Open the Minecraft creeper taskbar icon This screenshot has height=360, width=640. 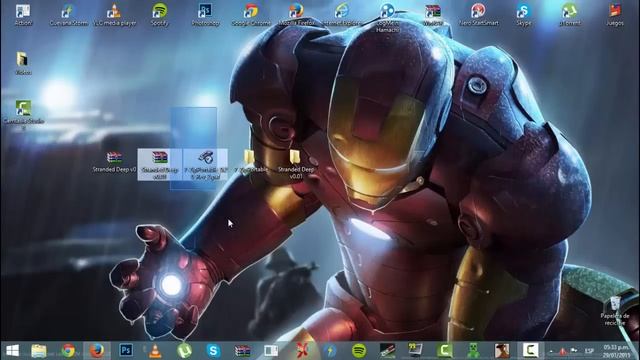click(x=473, y=351)
